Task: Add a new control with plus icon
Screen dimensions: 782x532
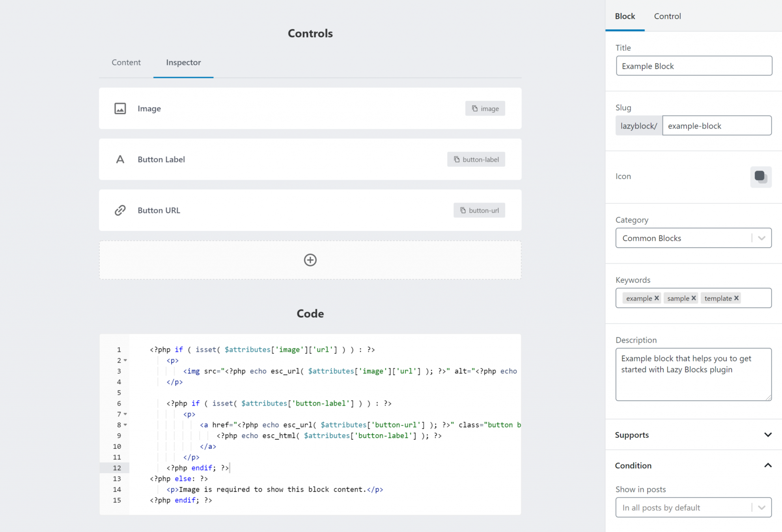Action: point(310,260)
